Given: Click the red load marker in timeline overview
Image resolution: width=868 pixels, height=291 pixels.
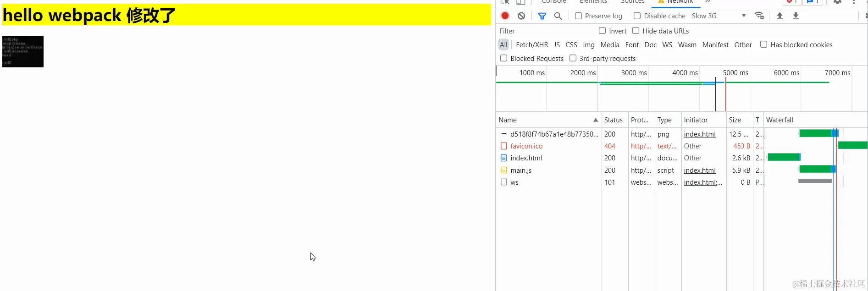Looking at the screenshot, I should coord(725,94).
